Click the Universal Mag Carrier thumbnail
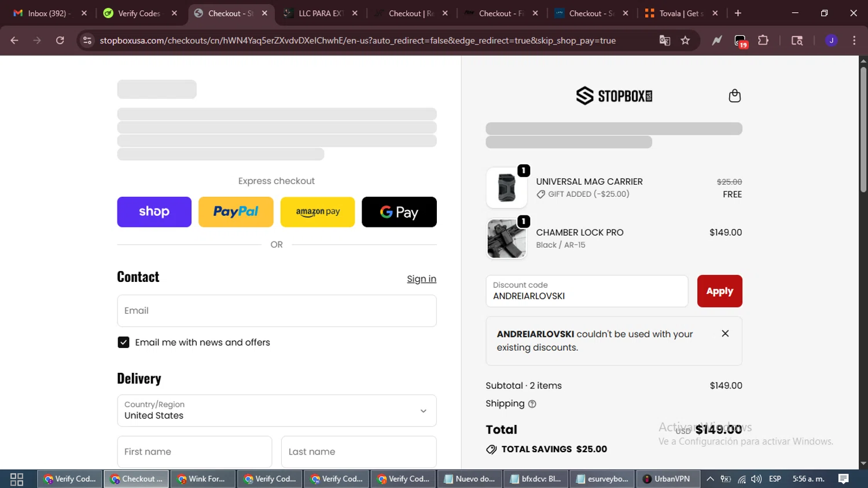The width and height of the screenshot is (868, 488). point(507,188)
